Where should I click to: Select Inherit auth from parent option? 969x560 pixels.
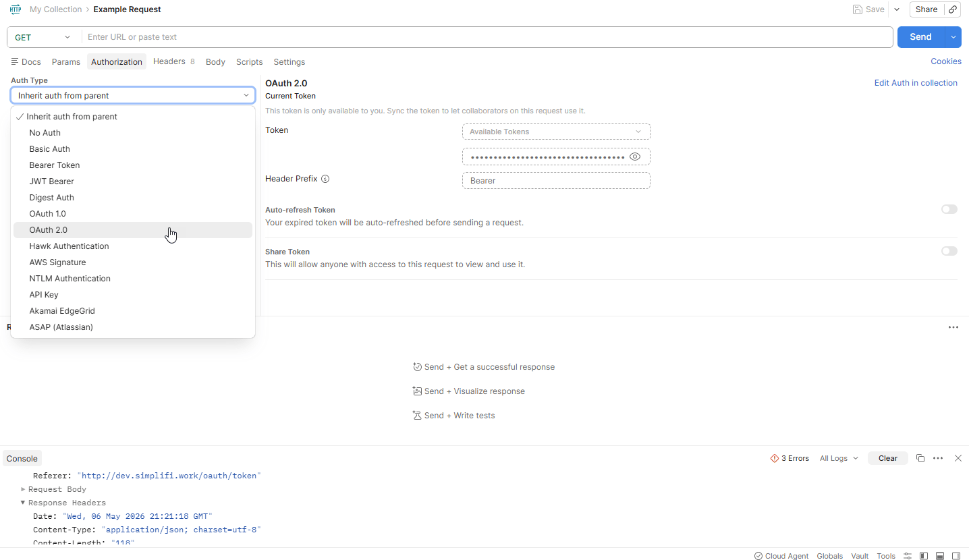[x=133, y=117]
